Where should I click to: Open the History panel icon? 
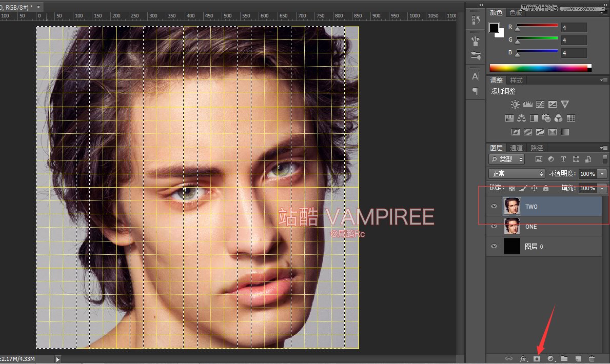coord(476,20)
